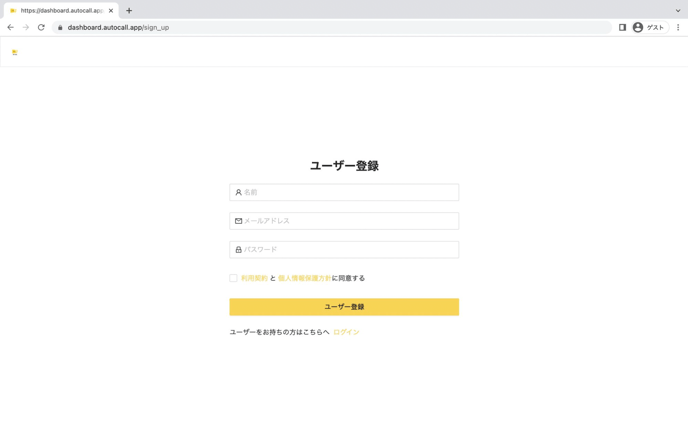Click the ユーザー登録 page heading
Viewport: 688px width, 421px height.
click(344, 166)
